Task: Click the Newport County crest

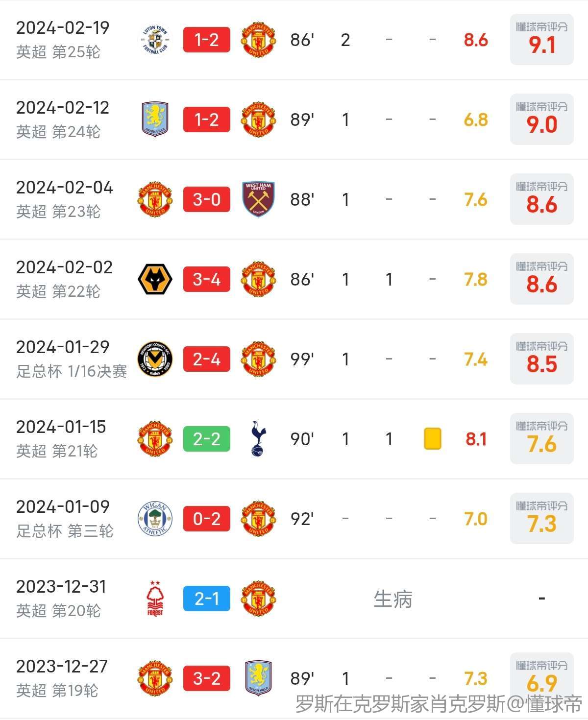Action: pos(155,359)
